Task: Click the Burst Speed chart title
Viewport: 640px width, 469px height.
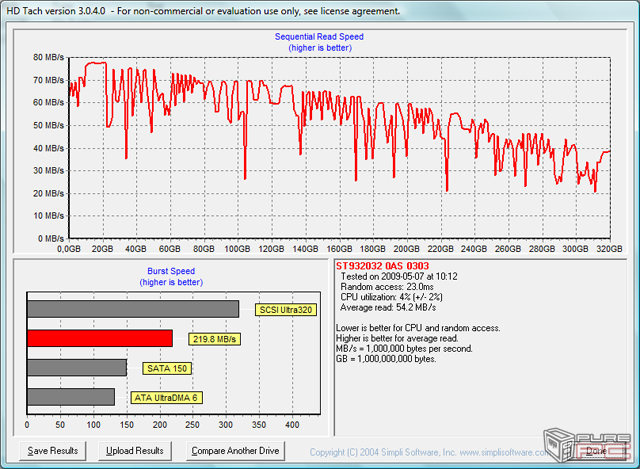Action: click(x=171, y=271)
